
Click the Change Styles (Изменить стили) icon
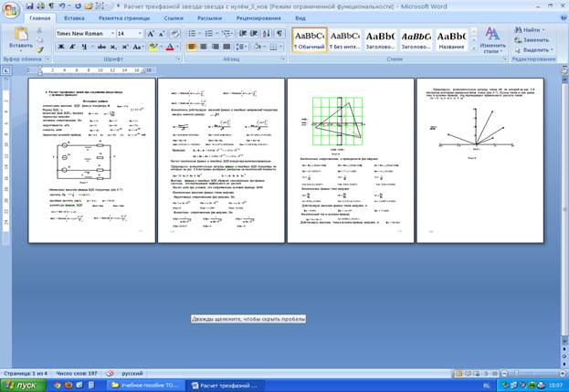(492, 40)
